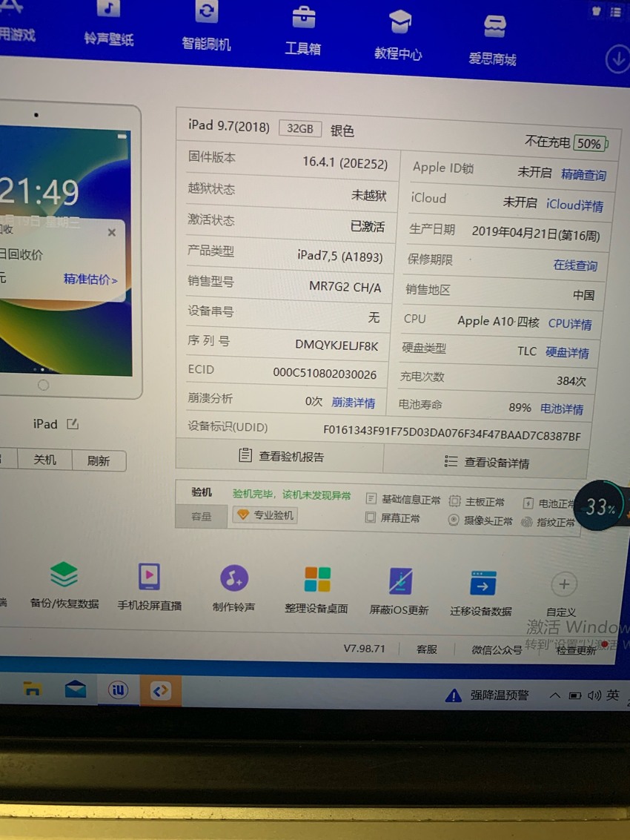The height and width of the screenshot is (840, 630).
Task: Click the charge count 384次
Action: click(x=571, y=381)
